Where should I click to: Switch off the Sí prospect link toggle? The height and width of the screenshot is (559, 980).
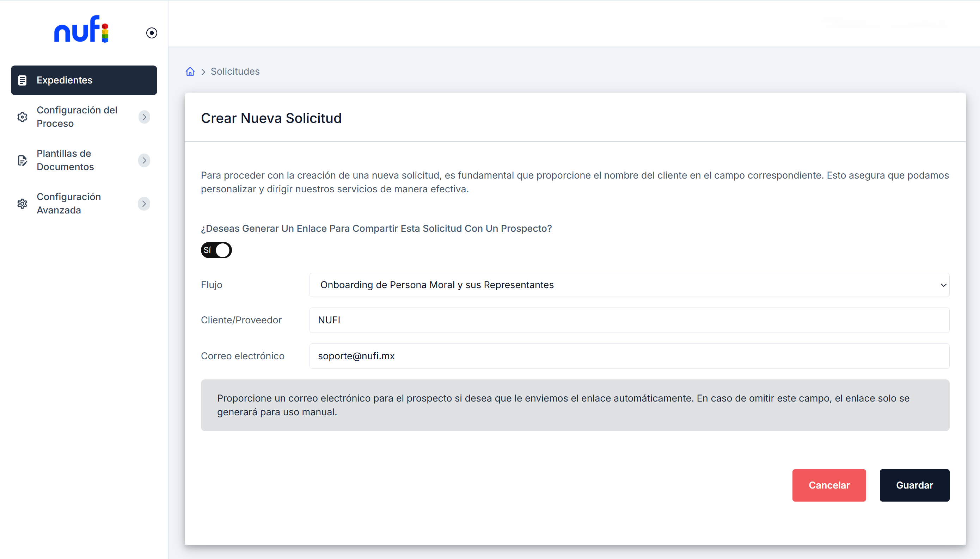216,250
